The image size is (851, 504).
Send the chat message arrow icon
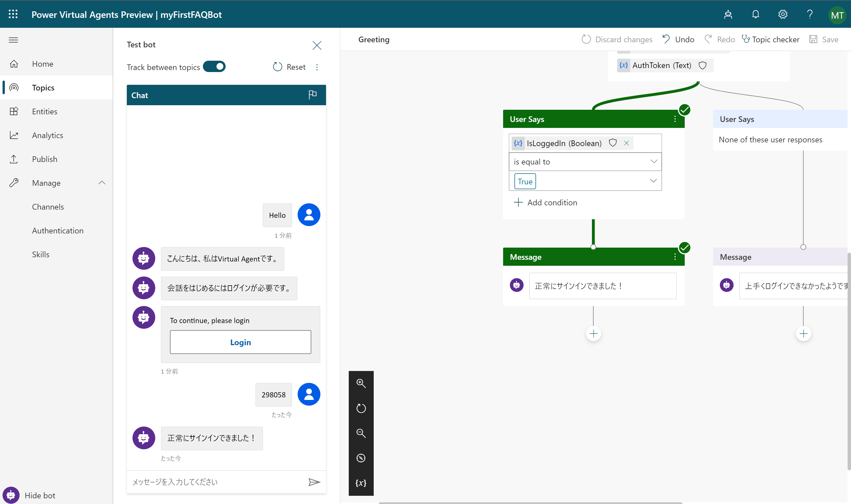pos(314,482)
